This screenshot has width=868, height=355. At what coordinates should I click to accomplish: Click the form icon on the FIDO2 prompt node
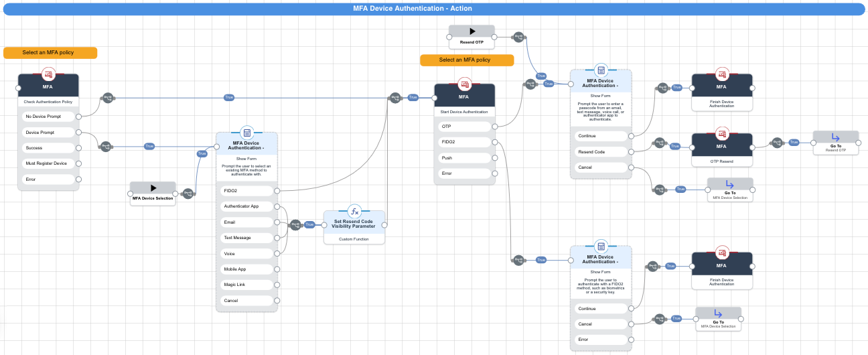[601, 246]
